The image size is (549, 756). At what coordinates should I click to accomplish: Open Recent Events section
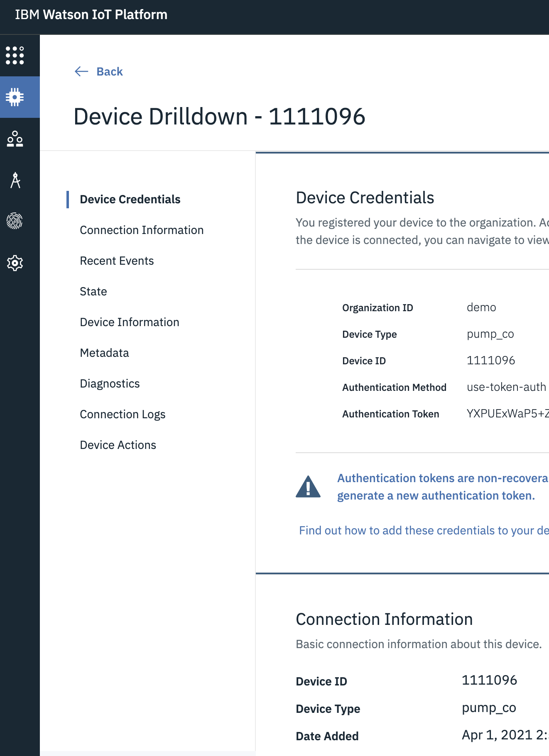(117, 261)
